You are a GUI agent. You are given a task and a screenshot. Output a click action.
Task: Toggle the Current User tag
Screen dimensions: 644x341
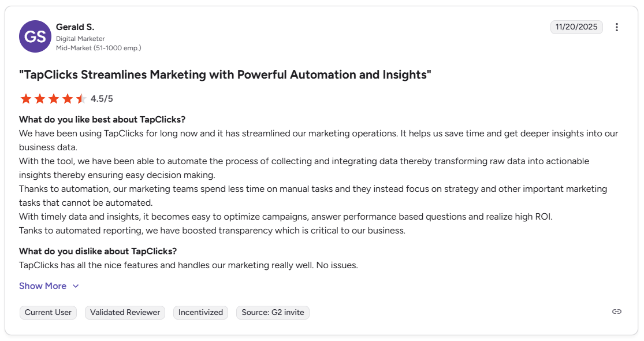pos(48,312)
